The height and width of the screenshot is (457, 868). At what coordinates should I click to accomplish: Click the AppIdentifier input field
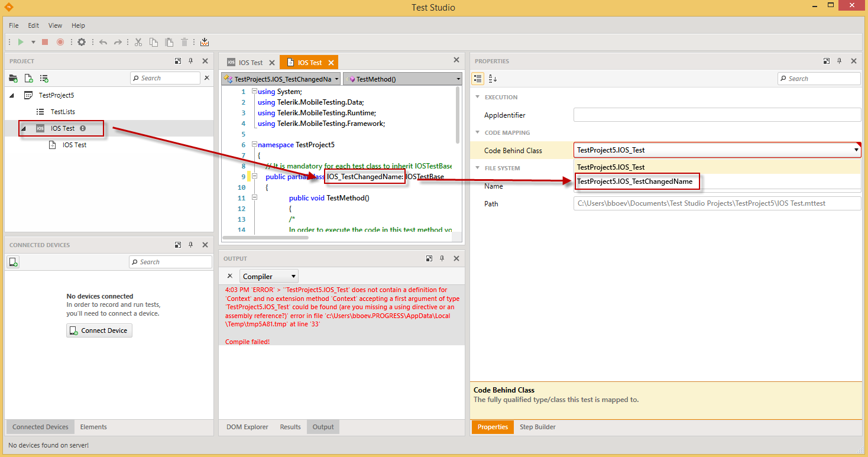[717, 115]
